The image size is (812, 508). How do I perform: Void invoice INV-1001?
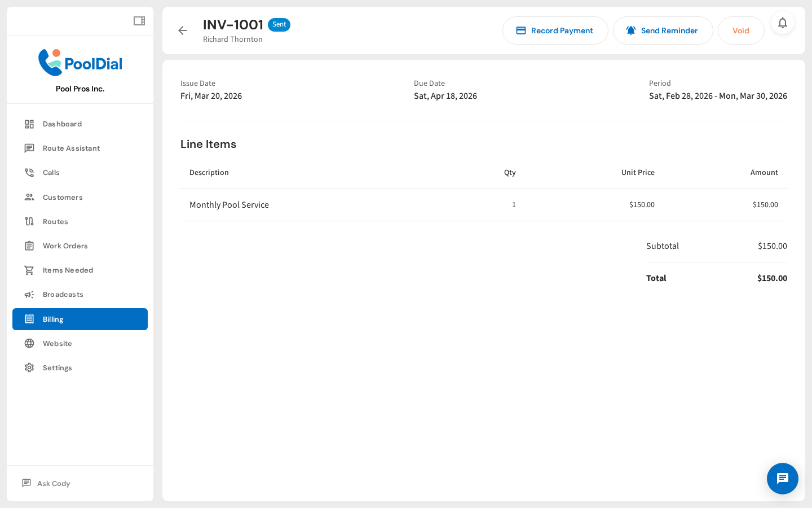click(x=741, y=30)
